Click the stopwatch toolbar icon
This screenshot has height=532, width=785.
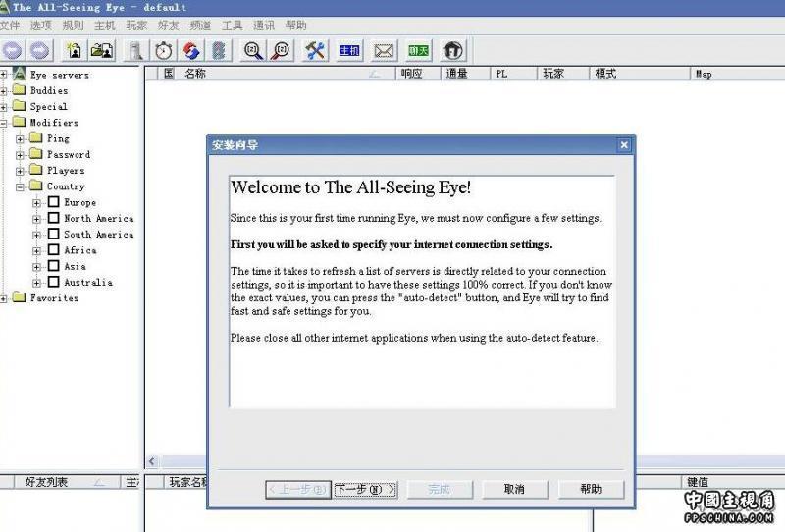(164, 51)
